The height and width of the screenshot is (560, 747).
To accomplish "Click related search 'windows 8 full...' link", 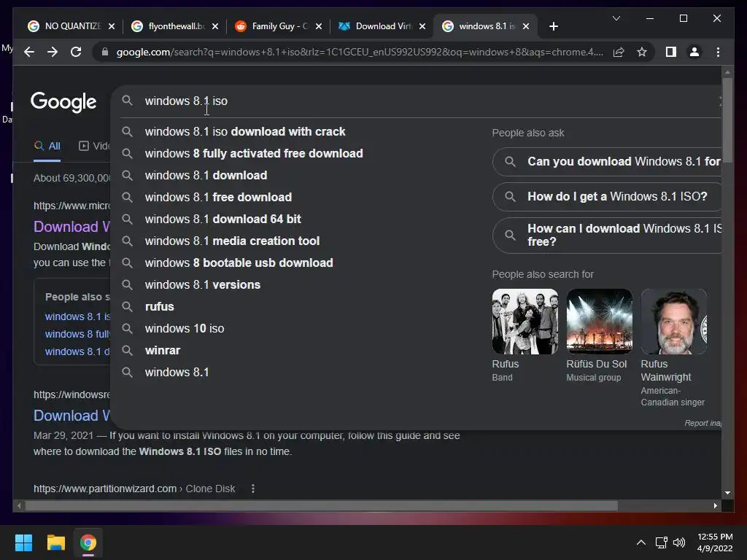I will click(77, 334).
